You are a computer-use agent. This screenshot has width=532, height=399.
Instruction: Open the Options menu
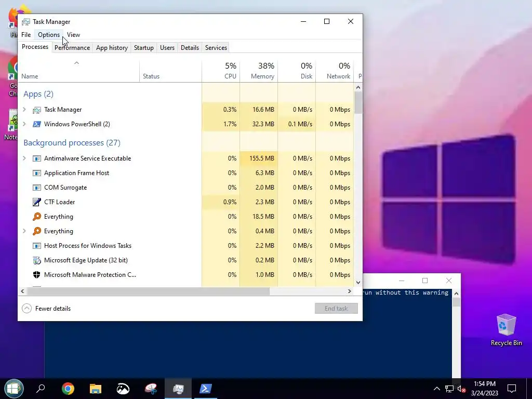click(48, 35)
